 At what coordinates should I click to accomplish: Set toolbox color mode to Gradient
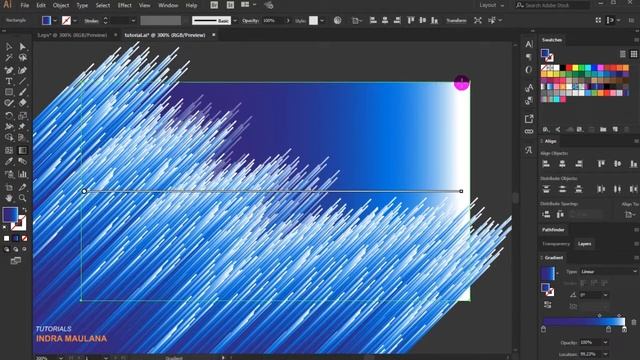pos(16,238)
